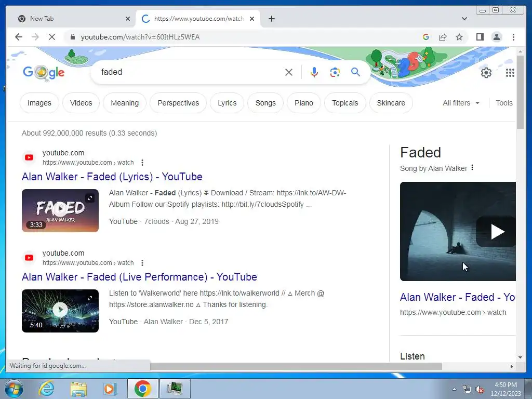Viewport: 532px width, 399px height.
Task: Close the YouTube watch tab
Action: (252, 19)
